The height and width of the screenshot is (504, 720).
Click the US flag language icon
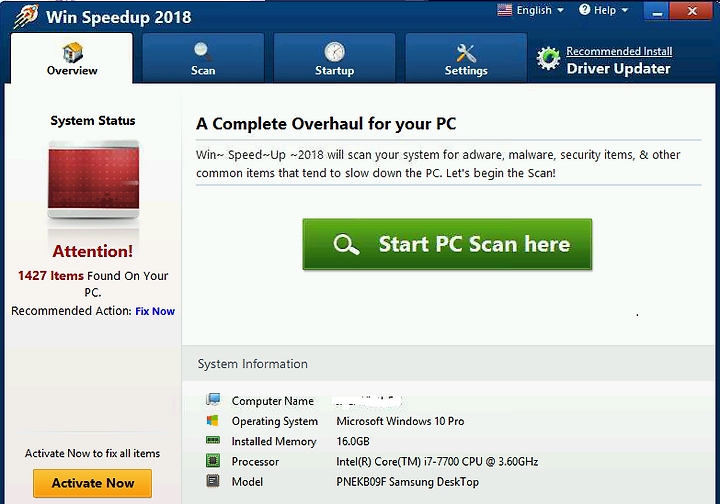504,10
